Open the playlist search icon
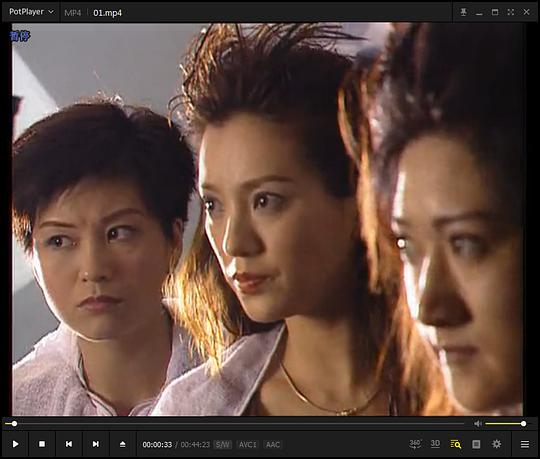Image resolution: width=540 pixels, height=459 pixels. coord(456,444)
